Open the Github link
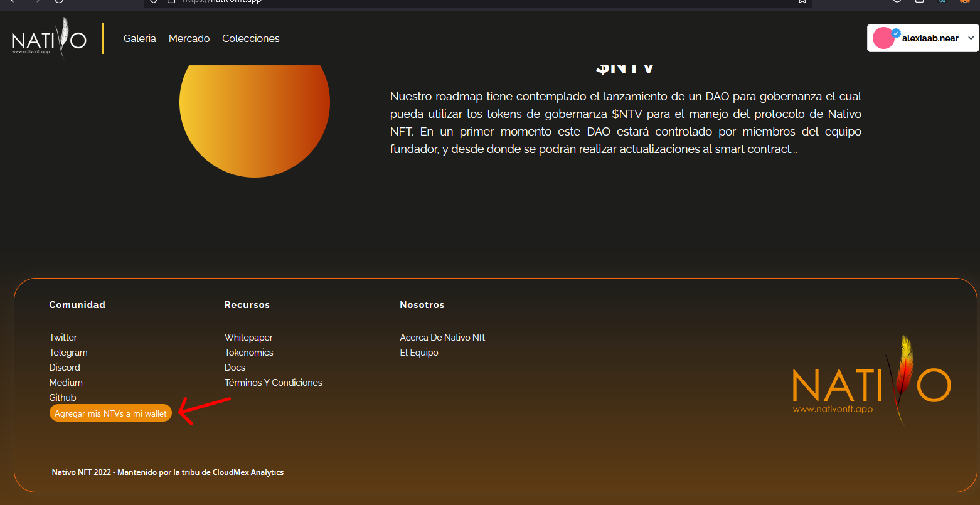 (63, 398)
